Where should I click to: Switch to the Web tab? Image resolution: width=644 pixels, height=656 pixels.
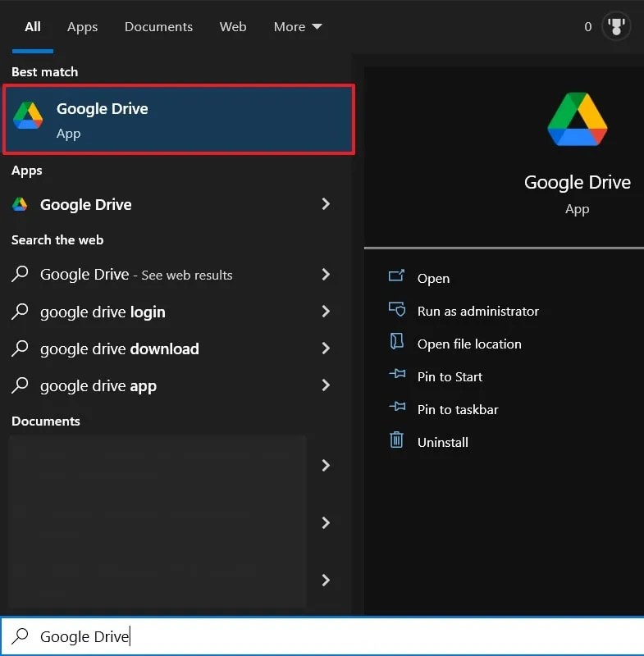pos(233,26)
